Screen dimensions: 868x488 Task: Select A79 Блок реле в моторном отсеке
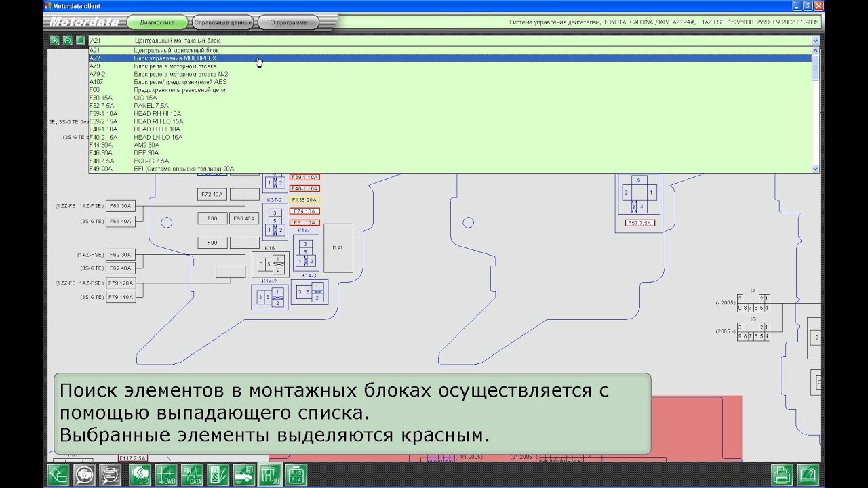coord(450,66)
